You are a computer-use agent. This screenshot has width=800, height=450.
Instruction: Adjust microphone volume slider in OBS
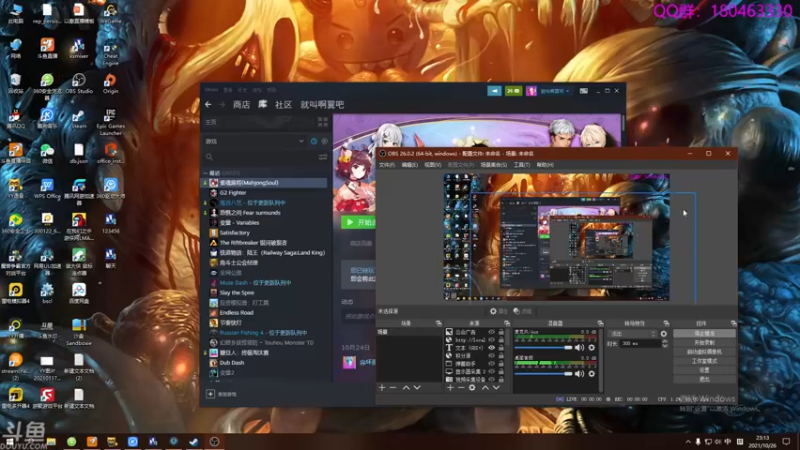(543, 347)
